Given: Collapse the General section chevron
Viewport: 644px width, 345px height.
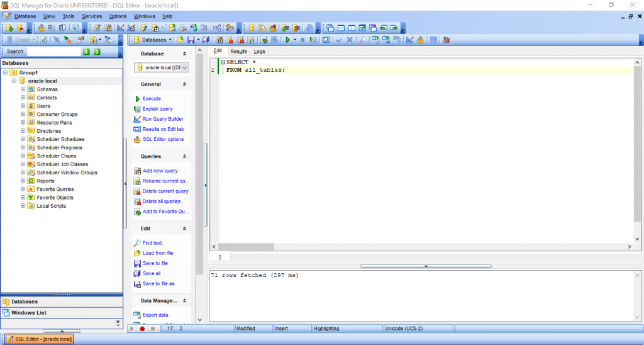Looking at the screenshot, I should point(184,84).
